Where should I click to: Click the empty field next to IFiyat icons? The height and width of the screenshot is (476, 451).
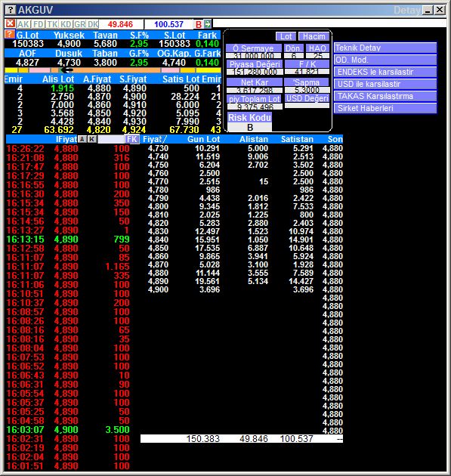(x=111, y=139)
